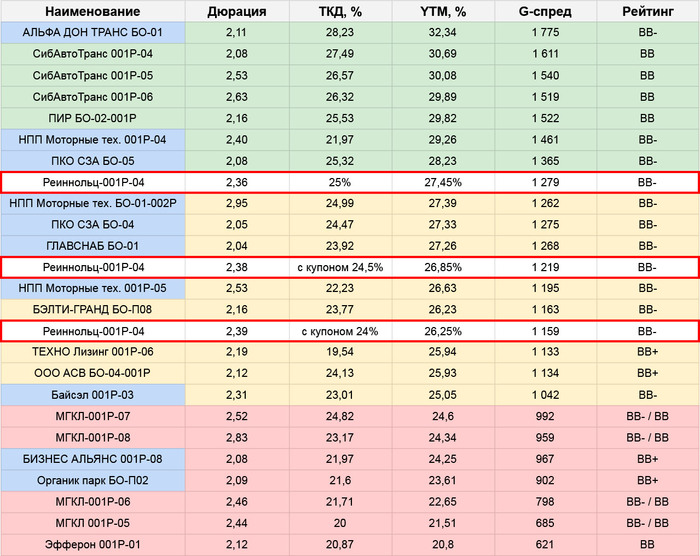Click the YTM value 27,45%

click(443, 182)
